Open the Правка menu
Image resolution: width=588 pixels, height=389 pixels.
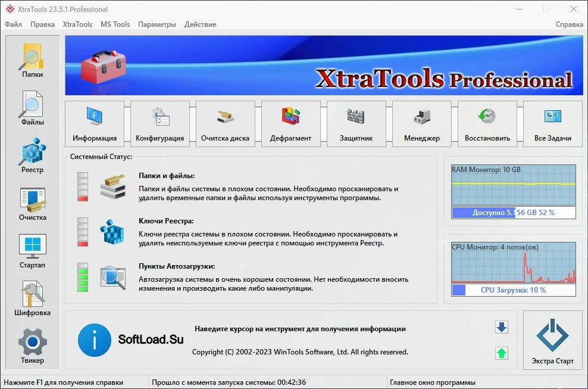click(42, 24)
